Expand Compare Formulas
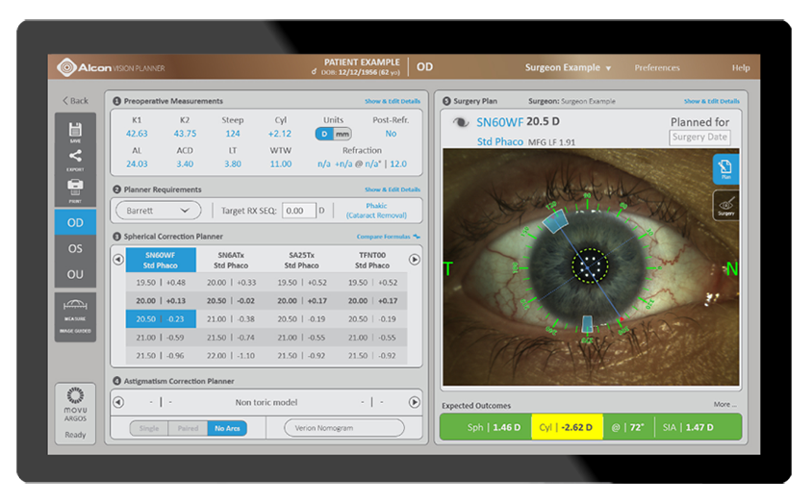The height and width of the screenshot is (504, 812). coord(389,237)
